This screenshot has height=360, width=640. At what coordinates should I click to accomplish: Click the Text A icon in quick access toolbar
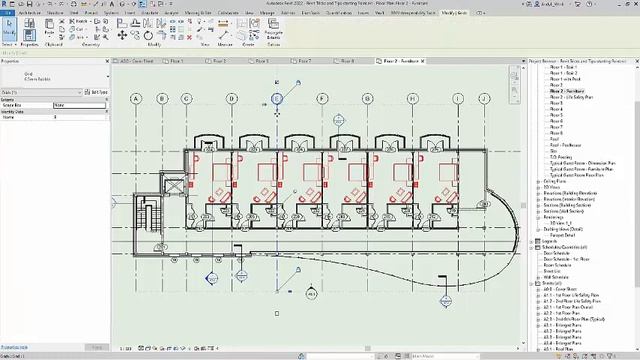click(112, 4)
